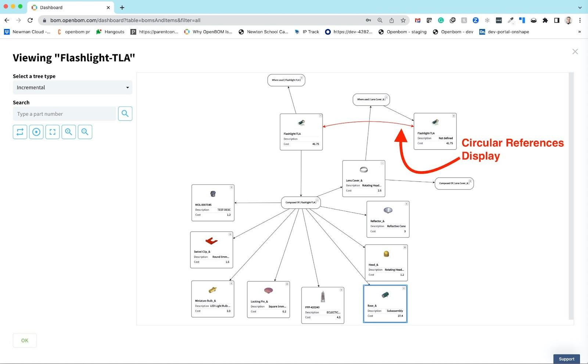
Task: Open the tab search chevron
Action: [580, 7]
